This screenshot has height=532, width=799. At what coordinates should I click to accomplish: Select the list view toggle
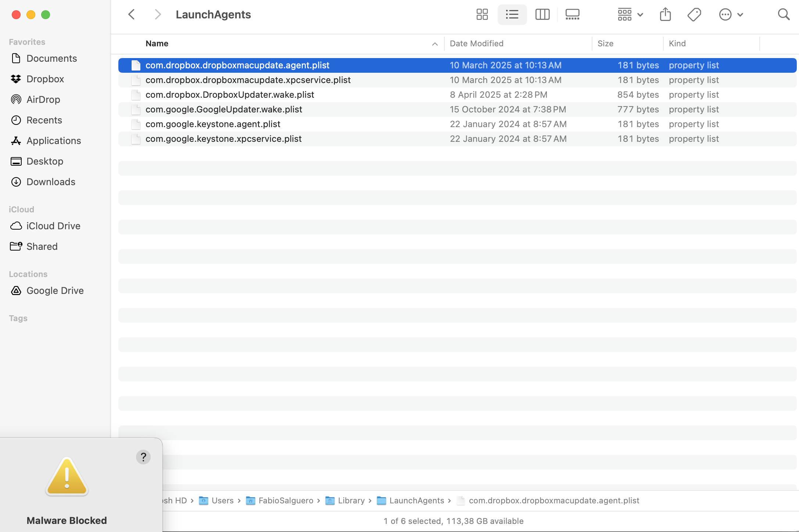coord(512,15)
